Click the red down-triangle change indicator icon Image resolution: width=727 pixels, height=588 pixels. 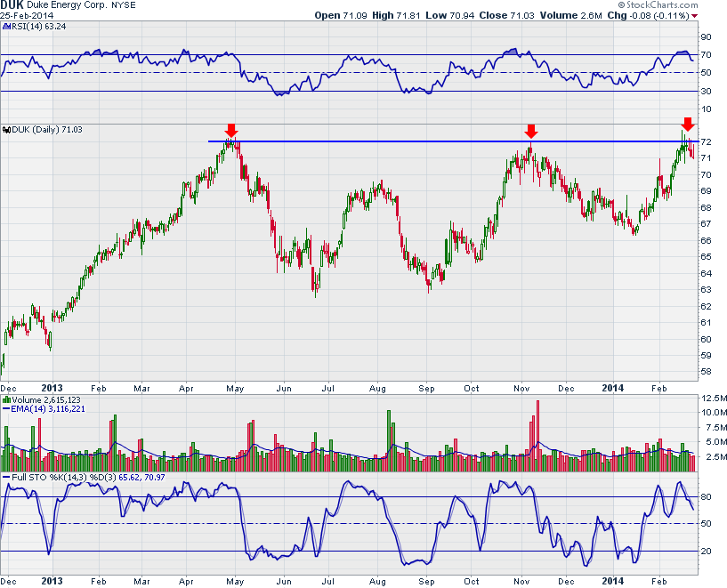coord(695,16)
